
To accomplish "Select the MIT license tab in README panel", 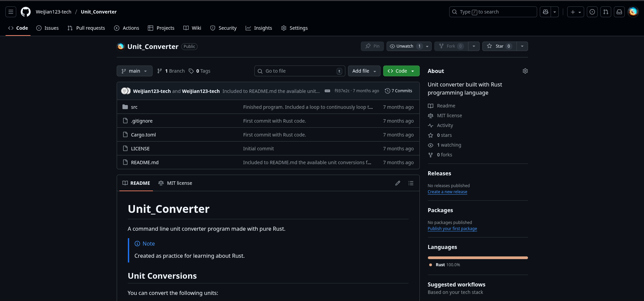I will pos(175,183).
